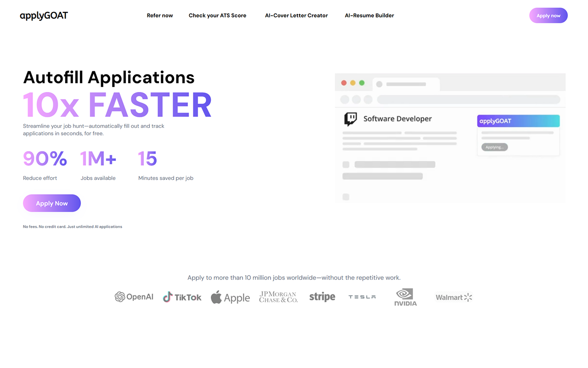Image resolution: width=588 pixels, height=368 pixels.
Task: Click the Software Developer job title
Action: click(397, 119)
